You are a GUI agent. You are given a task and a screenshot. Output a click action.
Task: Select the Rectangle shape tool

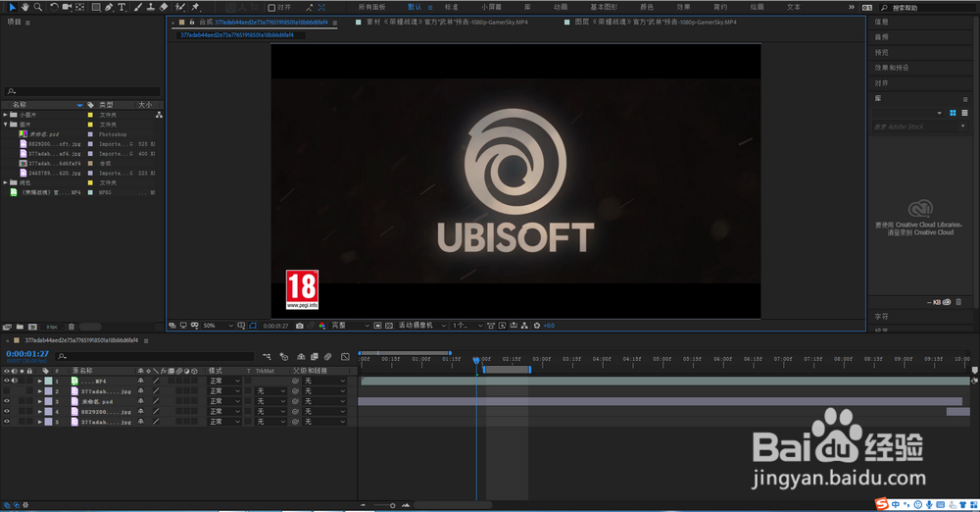point(96,7)
